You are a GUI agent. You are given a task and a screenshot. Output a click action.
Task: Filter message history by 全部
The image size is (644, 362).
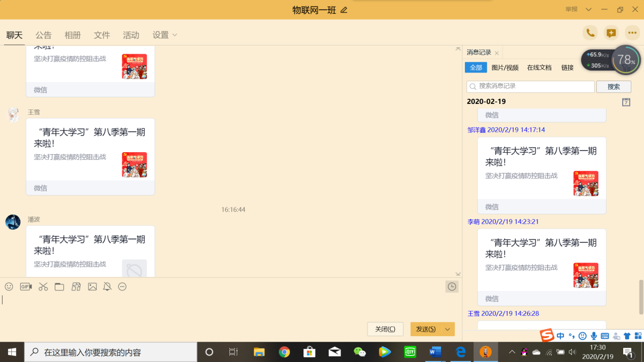476,67
